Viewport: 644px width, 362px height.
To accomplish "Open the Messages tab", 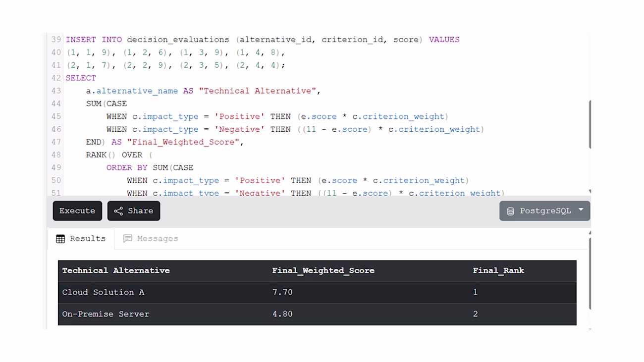I will coord(151,239).
